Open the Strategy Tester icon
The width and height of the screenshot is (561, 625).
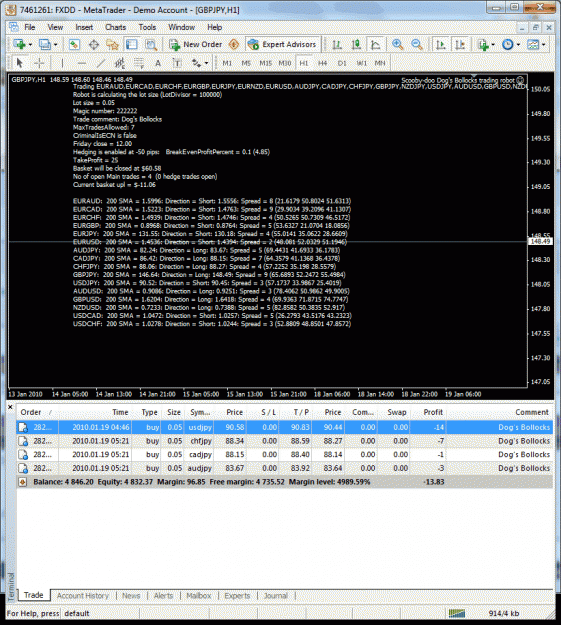(151, 44)
